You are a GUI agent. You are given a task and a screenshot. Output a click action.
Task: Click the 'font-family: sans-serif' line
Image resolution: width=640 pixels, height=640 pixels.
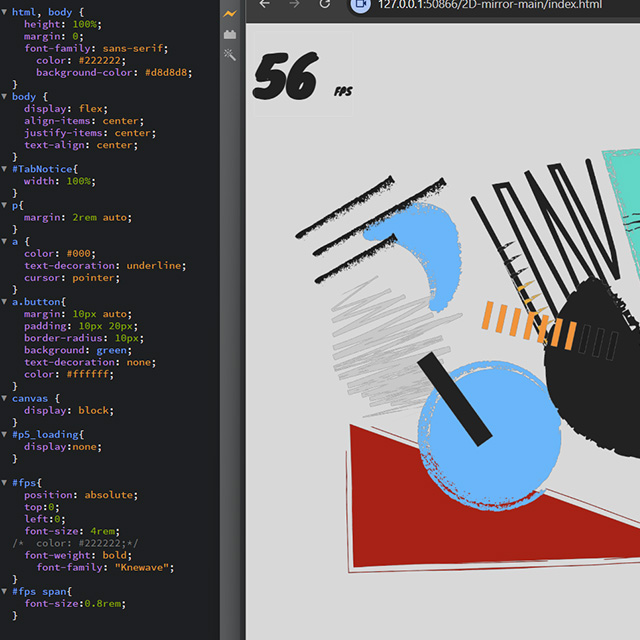[x=96, y=49]
